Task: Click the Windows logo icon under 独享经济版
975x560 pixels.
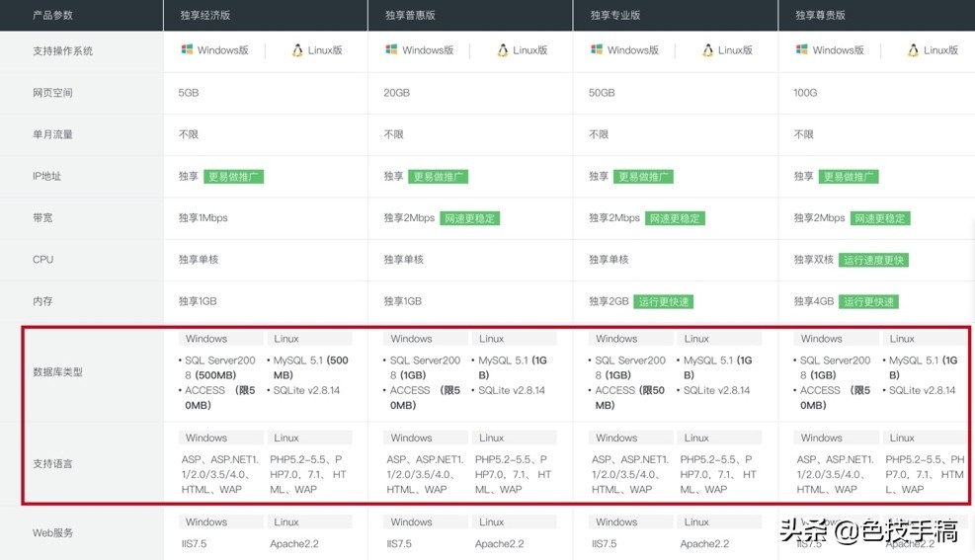Action: coord(187,49)
